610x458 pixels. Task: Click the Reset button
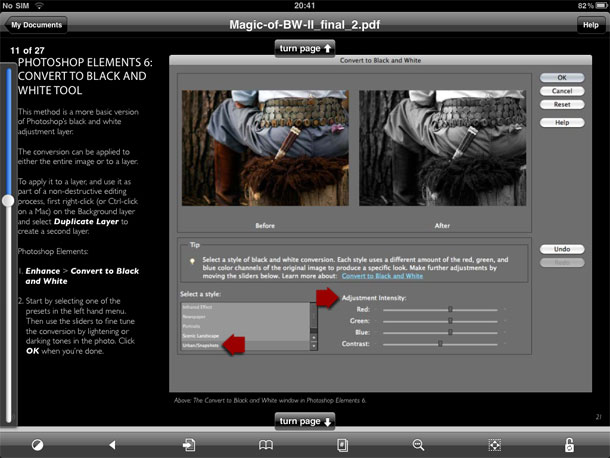pos(562,104)
